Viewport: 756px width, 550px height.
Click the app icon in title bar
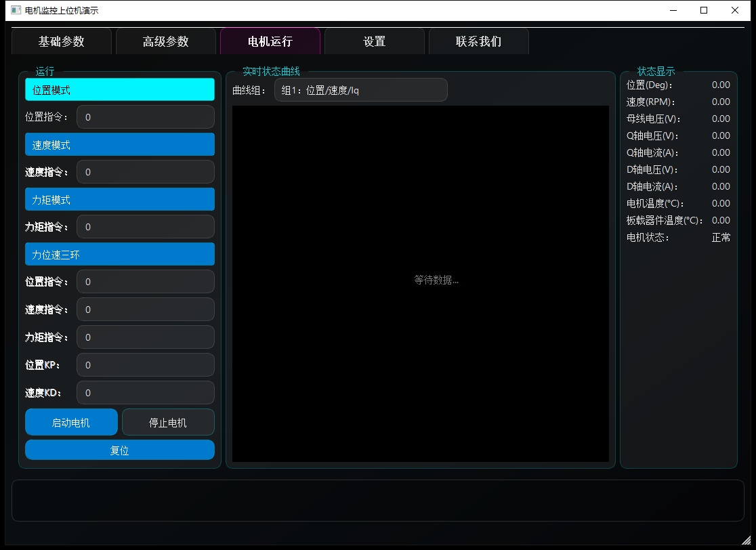(16, 10)
